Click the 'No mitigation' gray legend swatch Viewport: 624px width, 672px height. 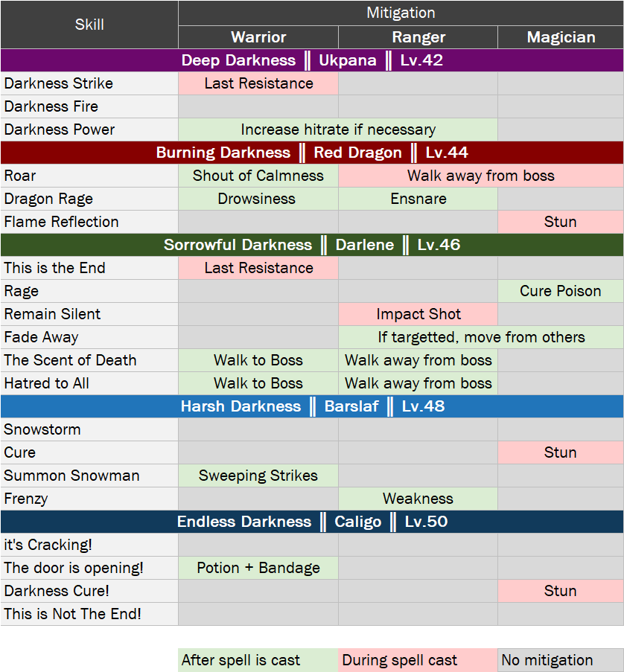pos(561,660)
